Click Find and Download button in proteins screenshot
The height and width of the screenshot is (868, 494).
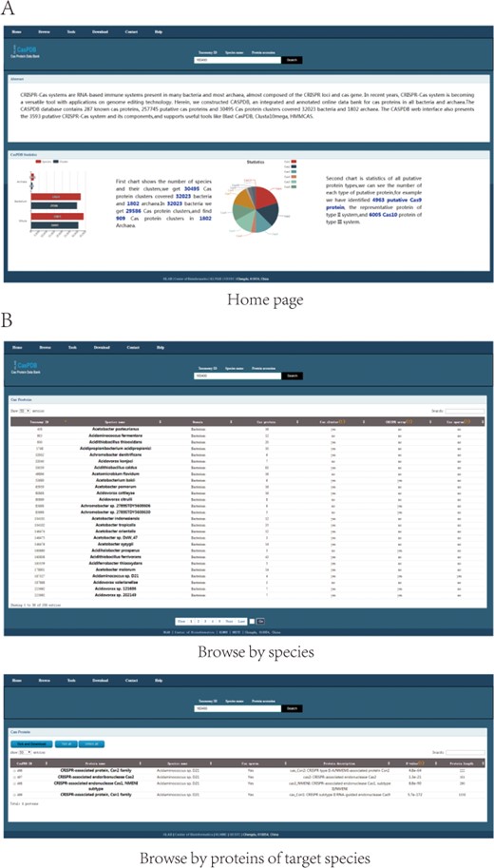point(32,743)
